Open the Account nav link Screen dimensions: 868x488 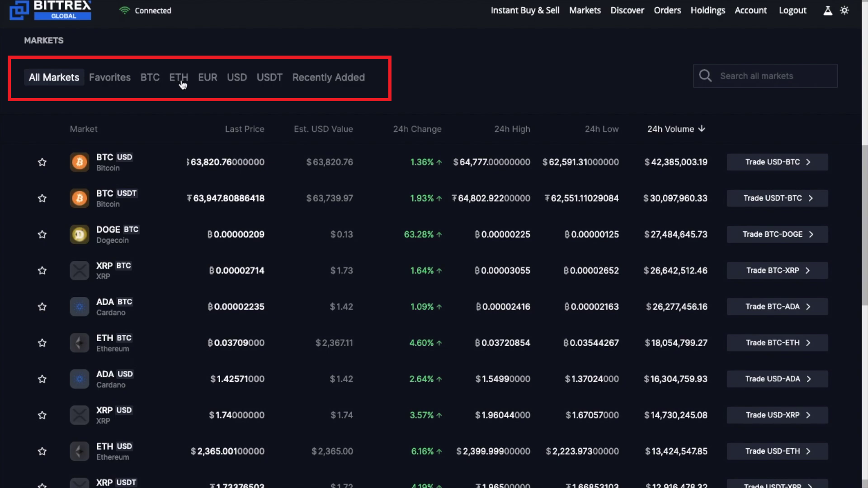click(x=750, y=10)
